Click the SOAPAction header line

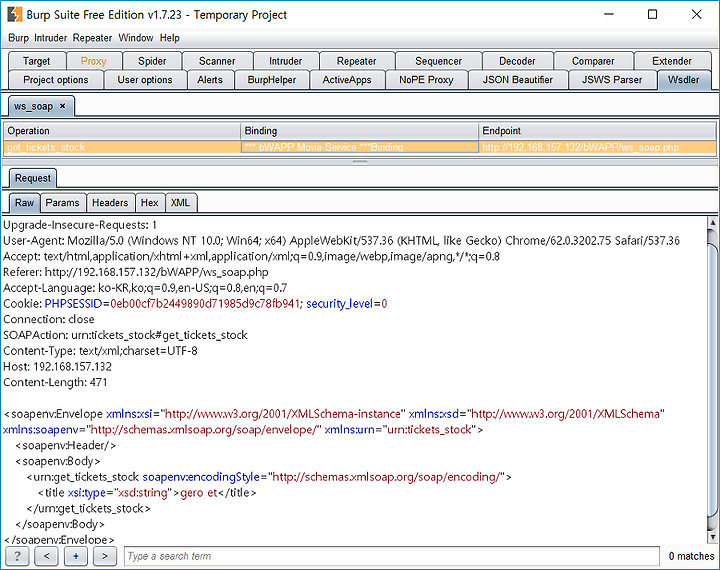(125, 335)
